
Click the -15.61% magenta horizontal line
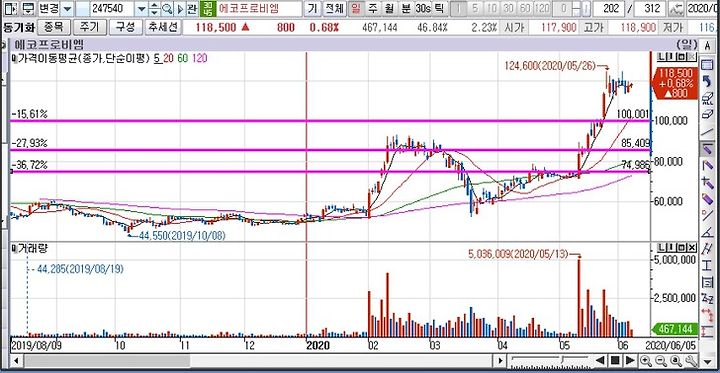330,121
